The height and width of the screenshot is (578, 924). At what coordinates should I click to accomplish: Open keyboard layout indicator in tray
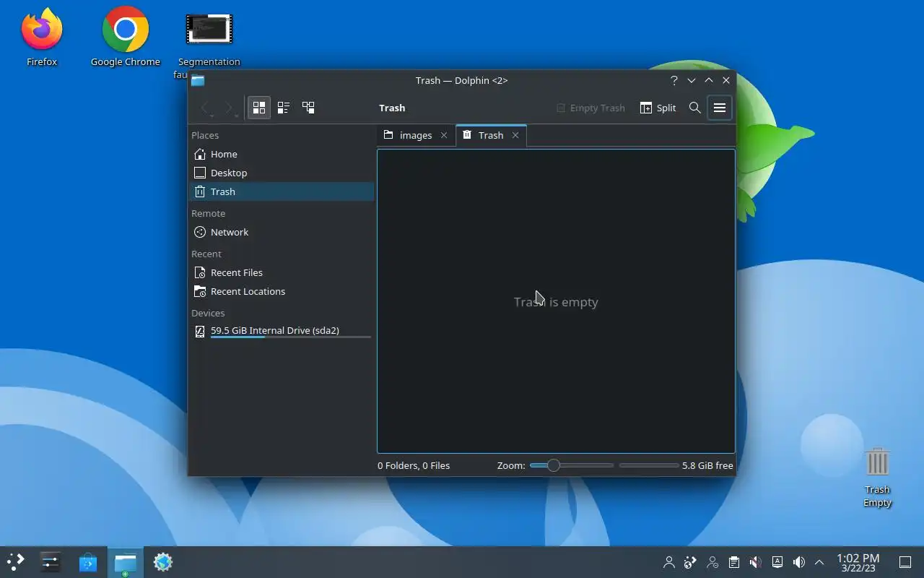[x=777, y=561]
